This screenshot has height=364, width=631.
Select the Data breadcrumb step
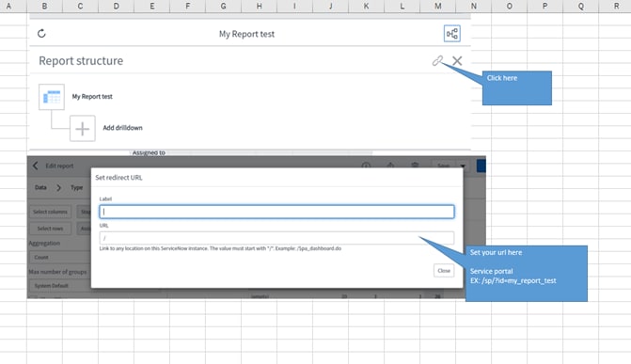pyautogui.click(x=40, y=187)
